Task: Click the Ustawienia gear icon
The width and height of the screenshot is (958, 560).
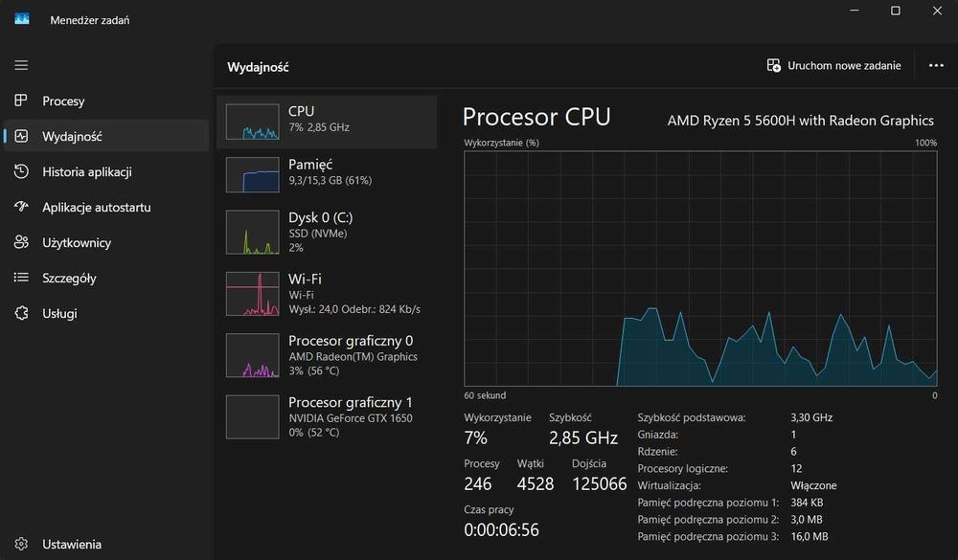Action: [21, 544]
